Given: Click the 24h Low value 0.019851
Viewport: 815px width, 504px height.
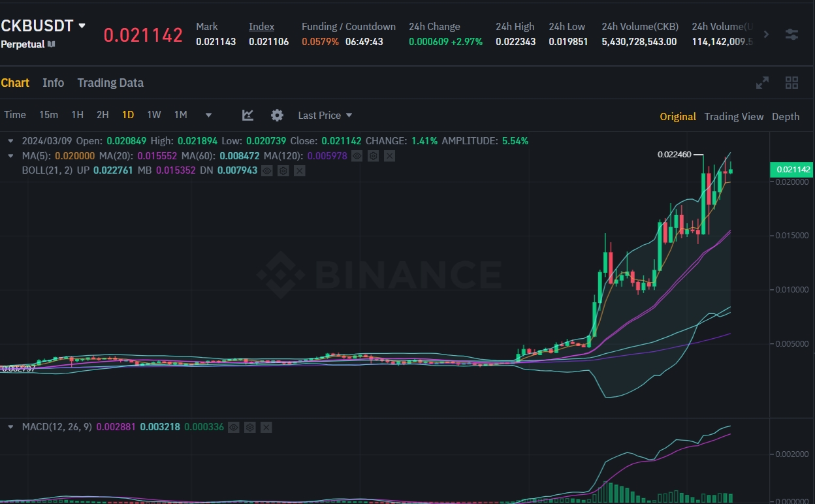Looking at the screenshot, I should click(x=568, y=42).
